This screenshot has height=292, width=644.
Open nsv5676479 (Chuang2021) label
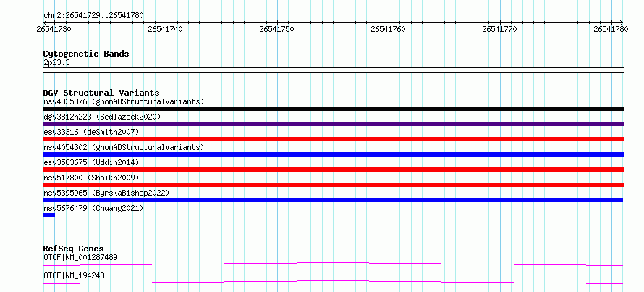point(93,208)
